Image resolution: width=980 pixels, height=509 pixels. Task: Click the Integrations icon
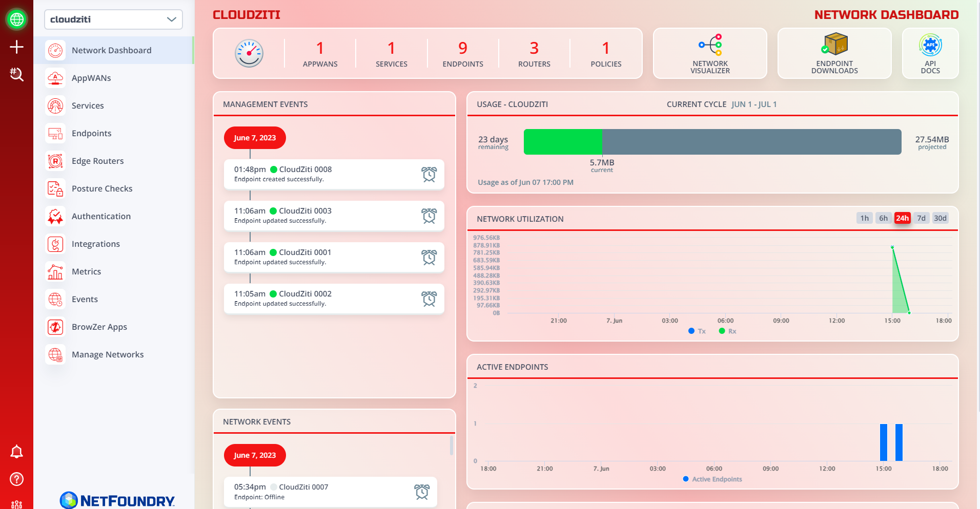pyautogui.click(x=55, y=244)
